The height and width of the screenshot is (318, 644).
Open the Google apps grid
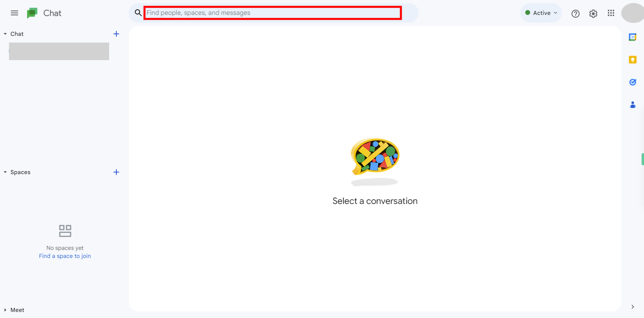[611, 13]
